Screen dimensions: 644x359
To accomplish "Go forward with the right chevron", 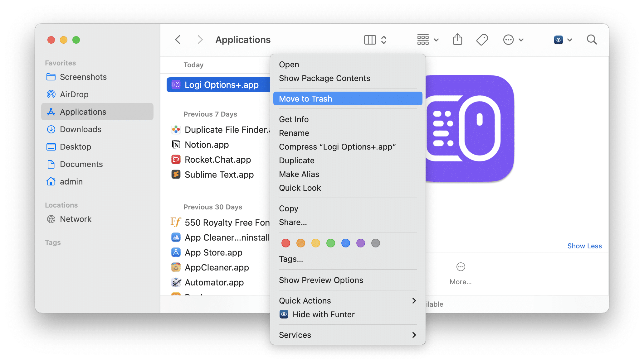I will [200, 40].
